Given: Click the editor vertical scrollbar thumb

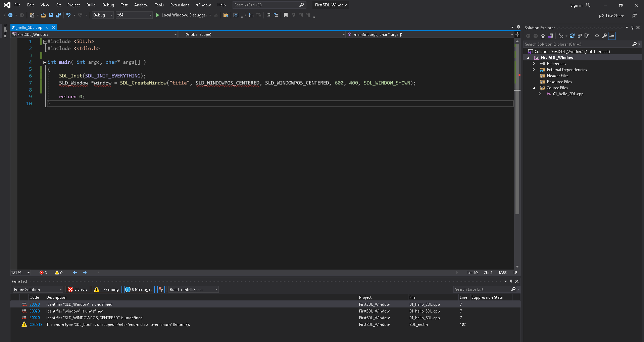Looking at the screenshot, I should coord(517,129).
